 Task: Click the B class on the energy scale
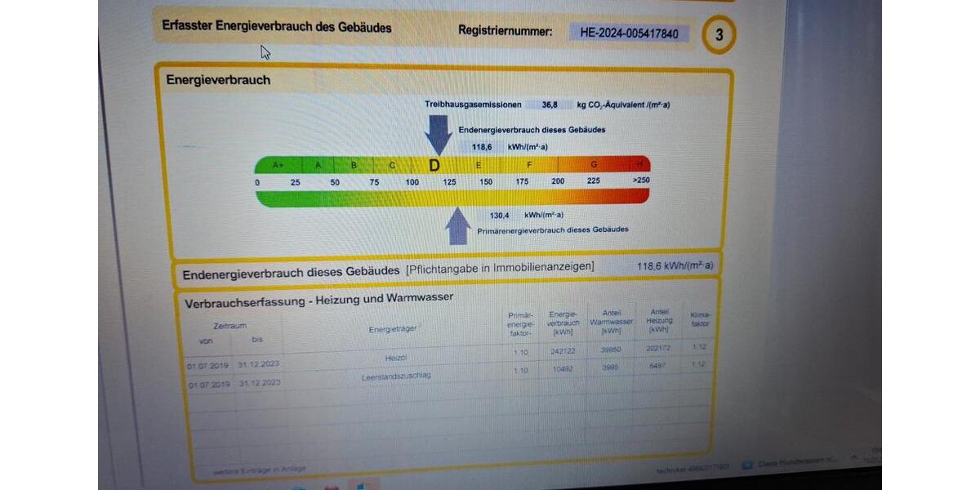354,165
